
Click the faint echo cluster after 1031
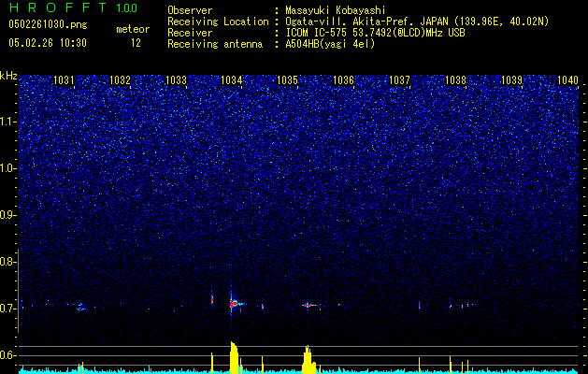(81, 307)
